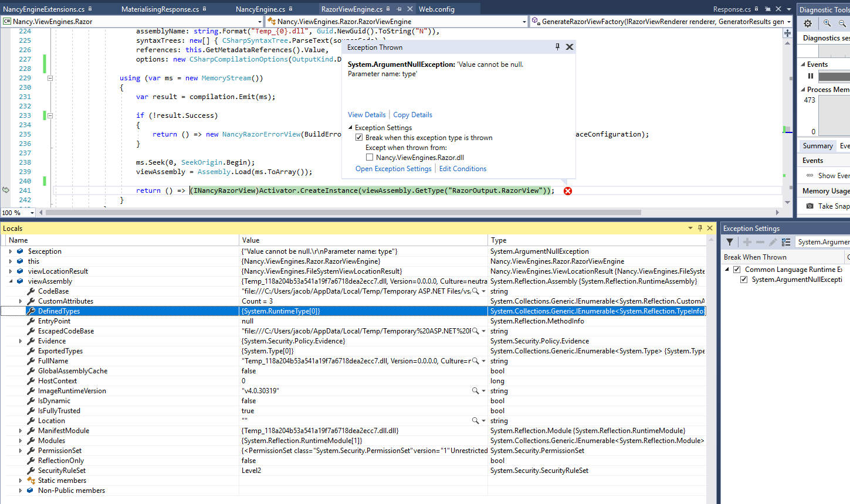Expand the 'this' local variable
Viewport: 850px width, 504px height.
point(10,261)
